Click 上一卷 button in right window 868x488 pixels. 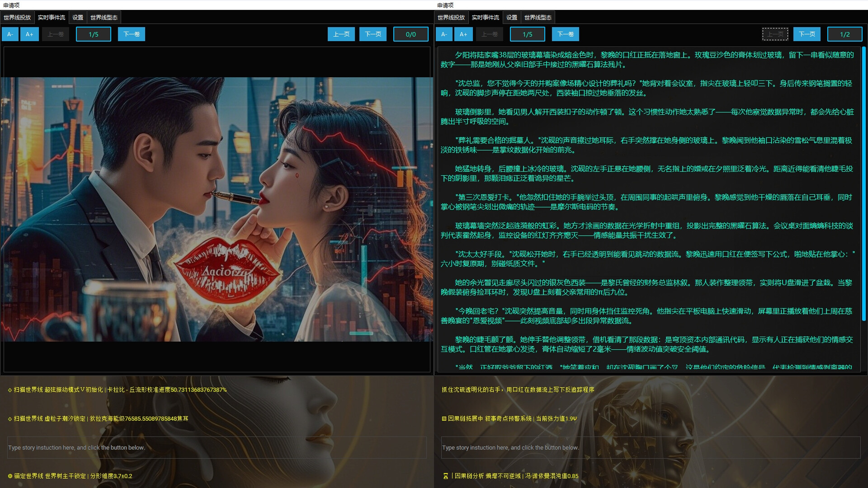pyautogui.click(x=490, y=34)
